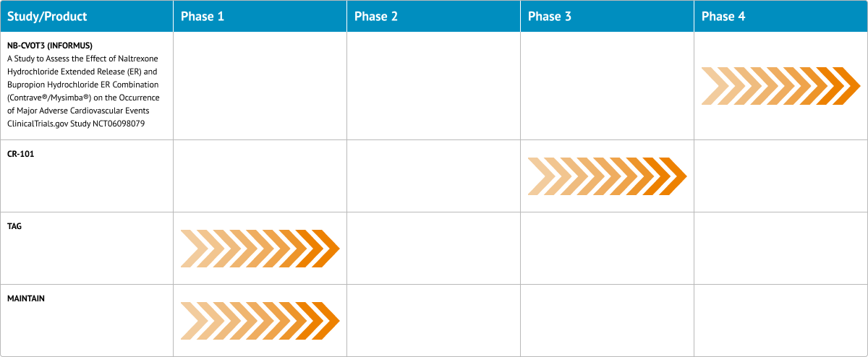Select the empty Phase 4 cell in TAG row
The image size is (868, 357).
pyautogui.click(x=780, y=249)
